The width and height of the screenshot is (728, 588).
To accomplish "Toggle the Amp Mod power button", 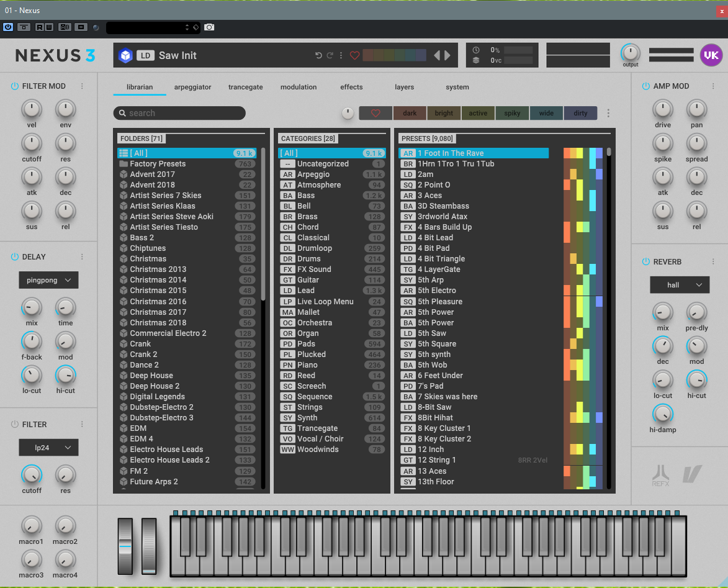I will point(645,86).
